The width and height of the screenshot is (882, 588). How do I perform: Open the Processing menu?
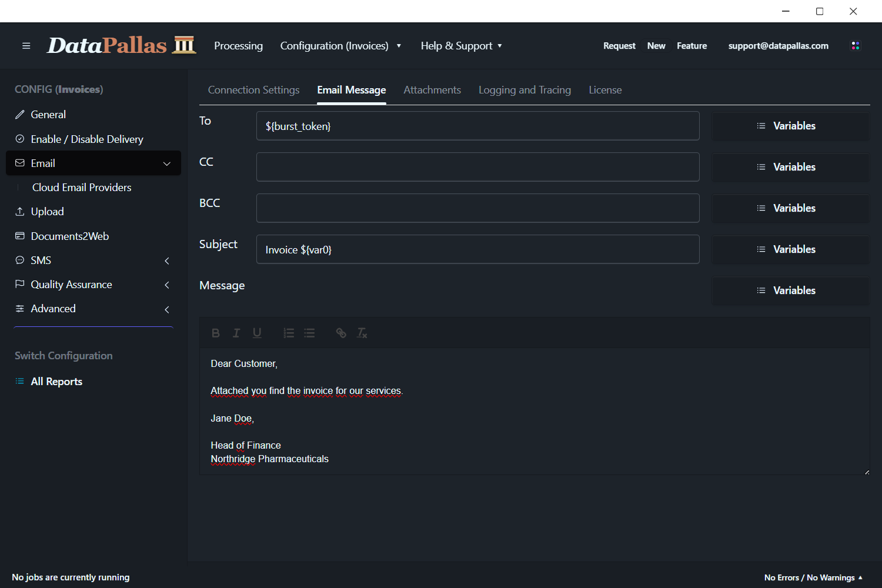pos(238,46)
